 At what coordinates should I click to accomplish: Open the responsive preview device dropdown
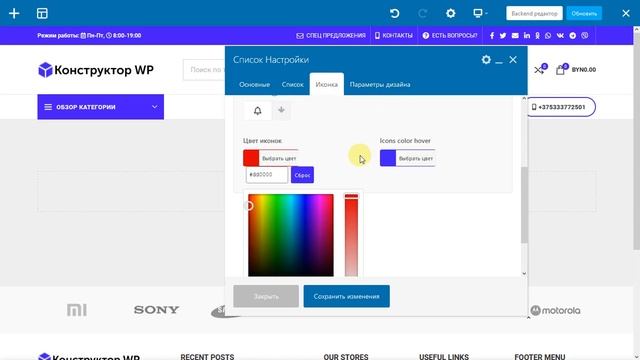click(x=480, y=13)
